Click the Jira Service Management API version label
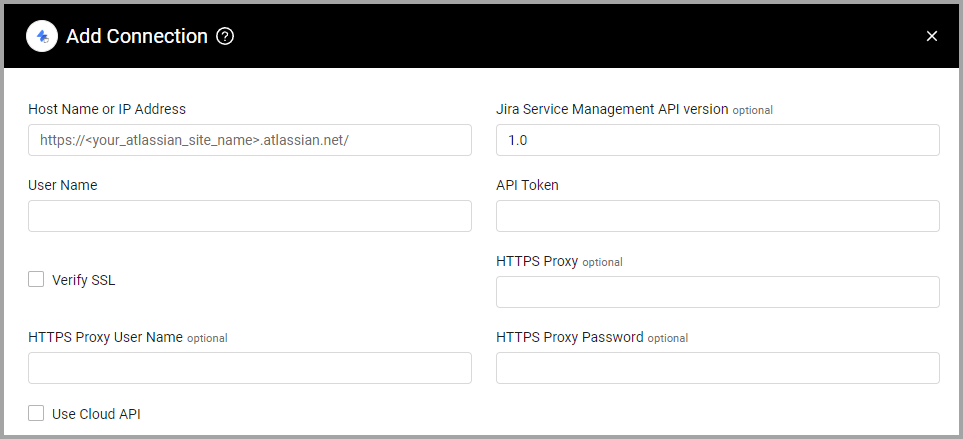 point(612,109)
